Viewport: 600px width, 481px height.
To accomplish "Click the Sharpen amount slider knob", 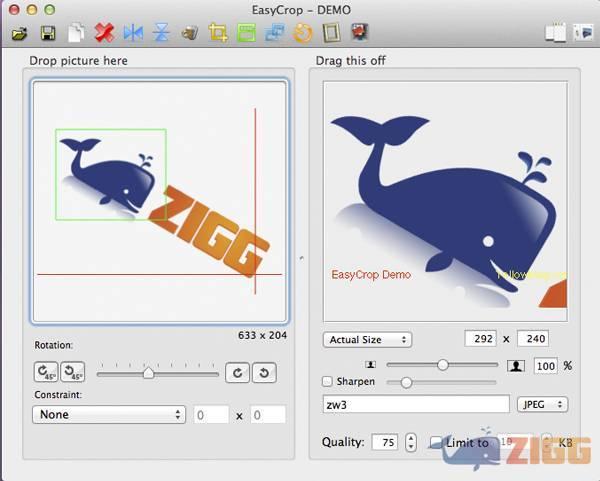I will click(406, 382).
